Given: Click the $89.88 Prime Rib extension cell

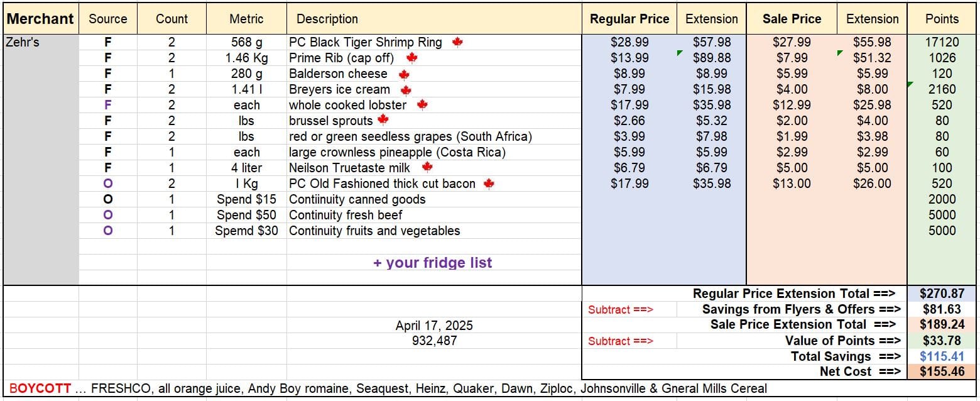Looking at the screenshot, I should (711, 58).
